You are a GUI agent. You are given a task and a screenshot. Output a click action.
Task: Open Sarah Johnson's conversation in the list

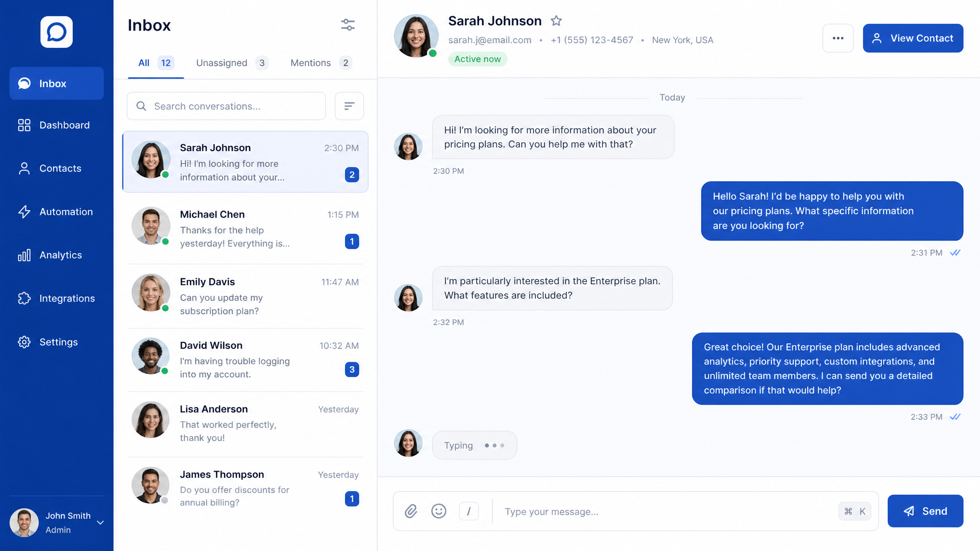tap(245, 162)
